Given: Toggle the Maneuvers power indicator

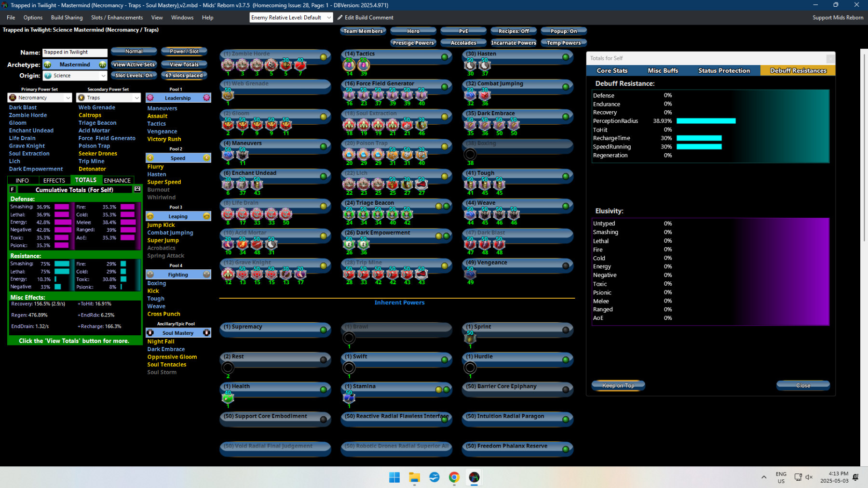Looking at the screenshot, I should pyautogui.click(x=324, y=146).
